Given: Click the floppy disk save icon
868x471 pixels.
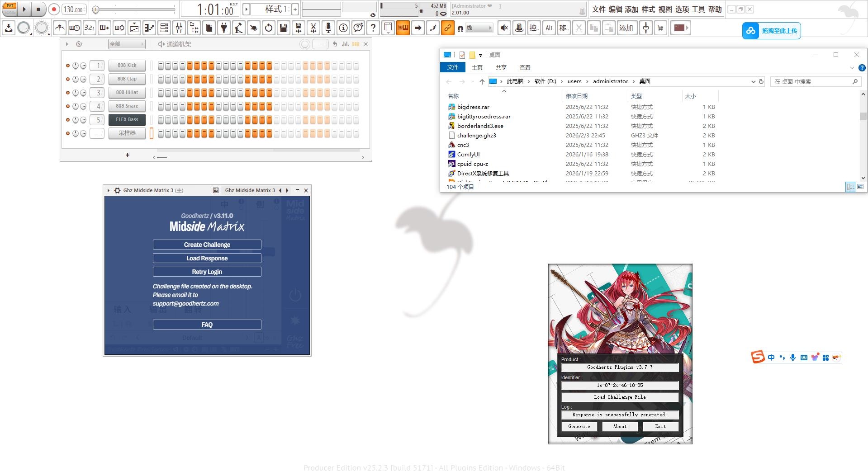Looking at the screenshot, I should 284,28.
